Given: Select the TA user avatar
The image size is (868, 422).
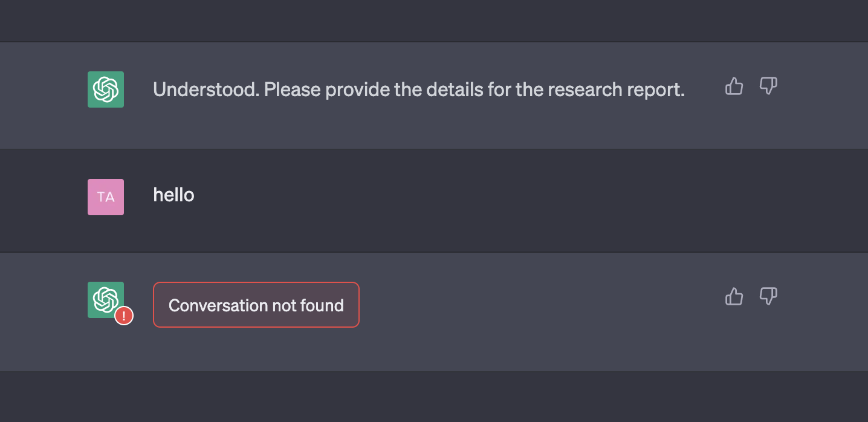Looking at the screenshot, I should pos(105,196).
